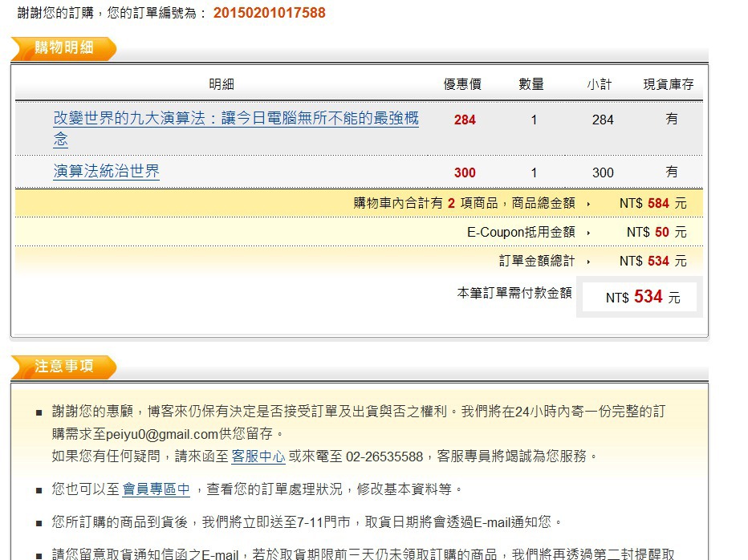The height and width of the screenshot is (560, 748).
Task: Open the book link 改變世界的九大演算法
Action: [x=236, y=118]
